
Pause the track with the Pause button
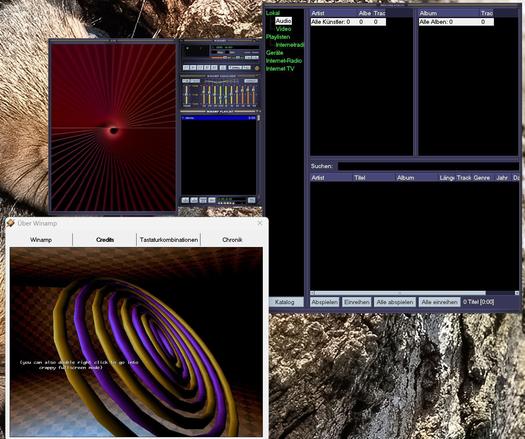coord(200,68)
